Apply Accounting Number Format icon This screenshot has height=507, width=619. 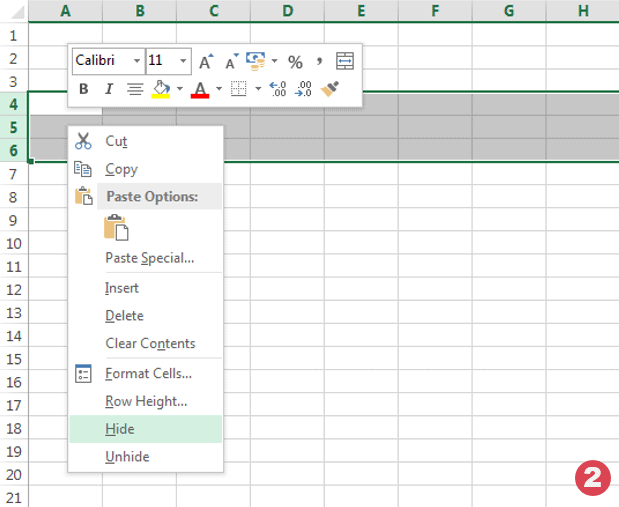[x=256, y=61]
